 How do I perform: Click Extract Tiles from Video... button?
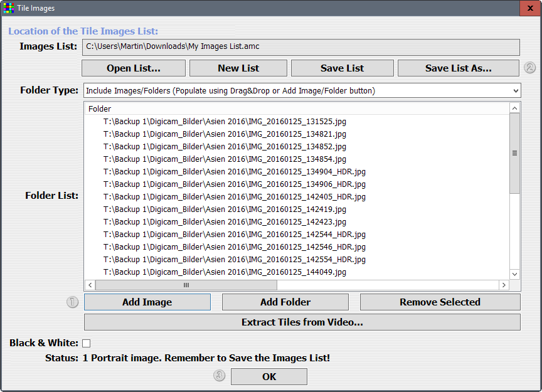(302, 322)
